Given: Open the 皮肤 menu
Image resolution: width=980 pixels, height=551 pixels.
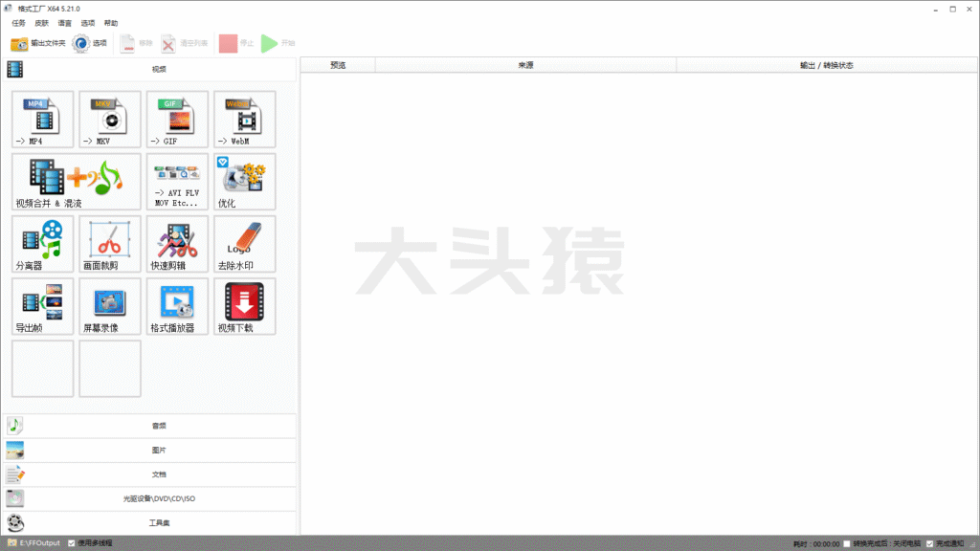Looking at the screenshot, I should coord(42,23).
